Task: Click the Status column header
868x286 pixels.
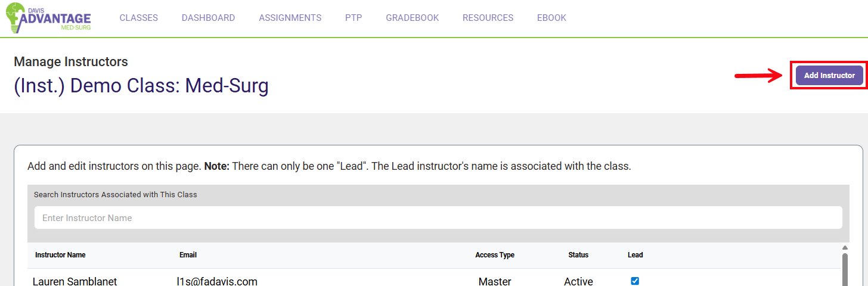Action: coord(578,255)
